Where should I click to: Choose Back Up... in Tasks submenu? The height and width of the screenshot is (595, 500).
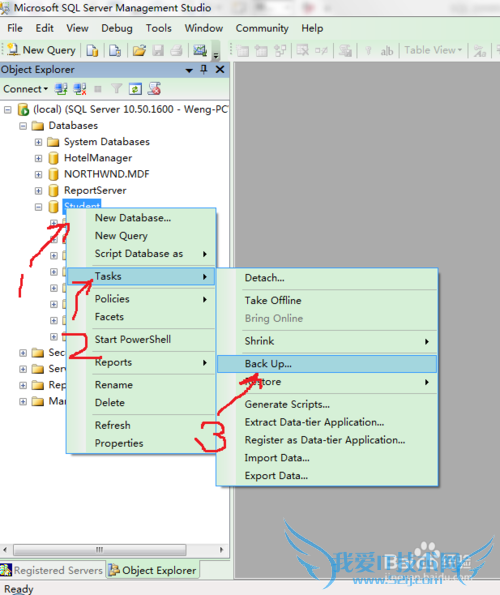(327, 364)
